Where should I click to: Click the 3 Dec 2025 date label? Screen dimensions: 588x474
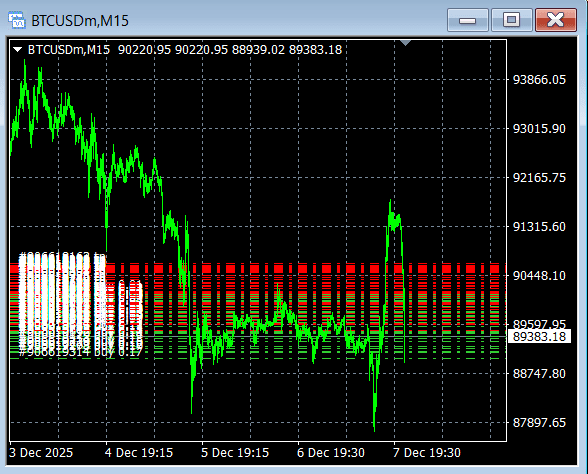click(x=41, y=453)
